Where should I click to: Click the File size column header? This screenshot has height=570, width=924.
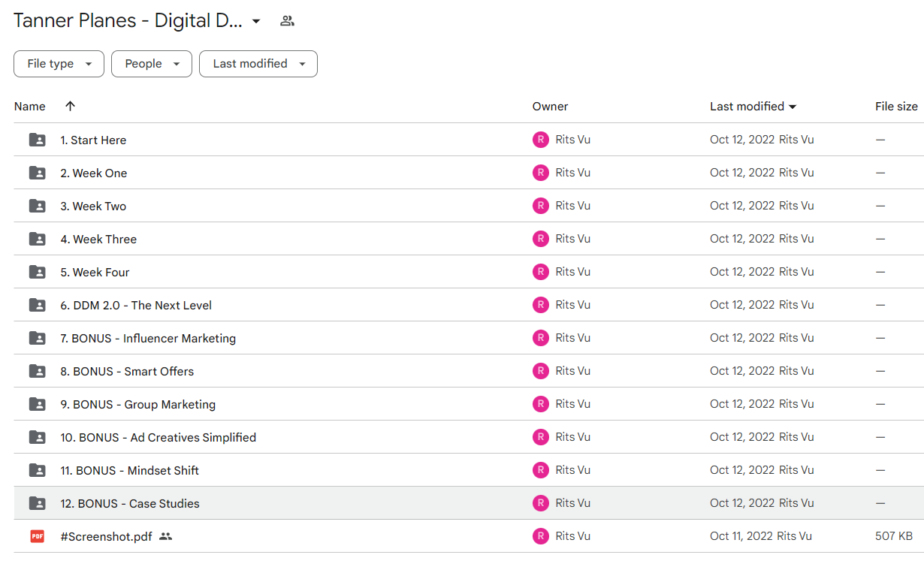896,107
